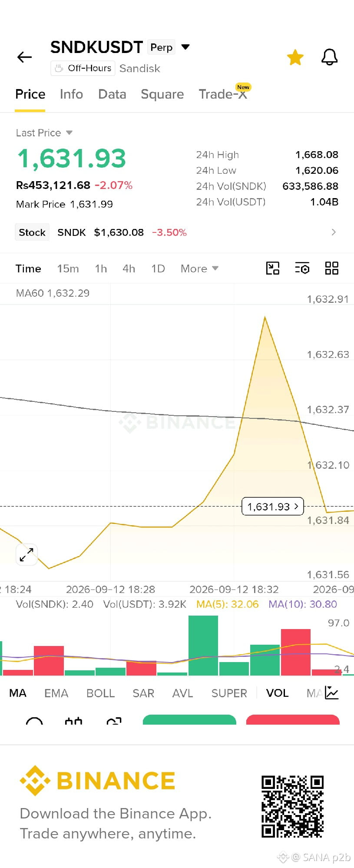Image resolution: width=354 pixels, height=868 pixels.
Task: Open the chart settings icon
Action: pyautogui.click(x=302, y=268)
